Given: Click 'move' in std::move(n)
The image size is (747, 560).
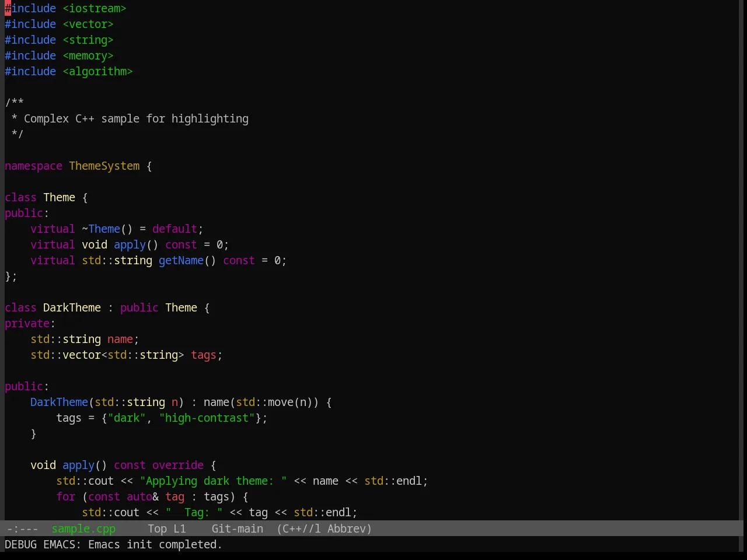Looking at the screenshot, I should pyautogui.click(x=281, y=402).
